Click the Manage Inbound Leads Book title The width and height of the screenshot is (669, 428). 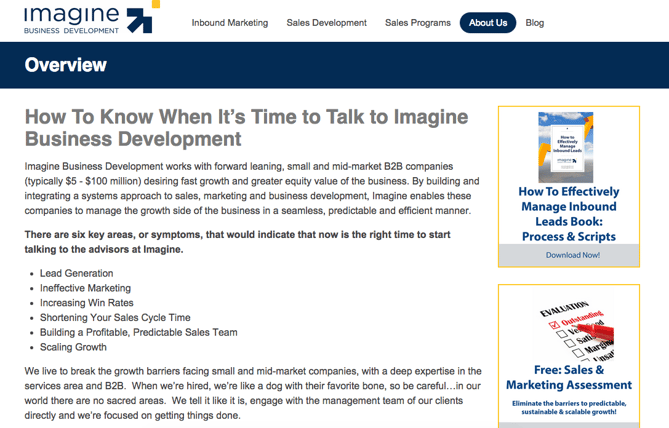(x=568, y=214)
